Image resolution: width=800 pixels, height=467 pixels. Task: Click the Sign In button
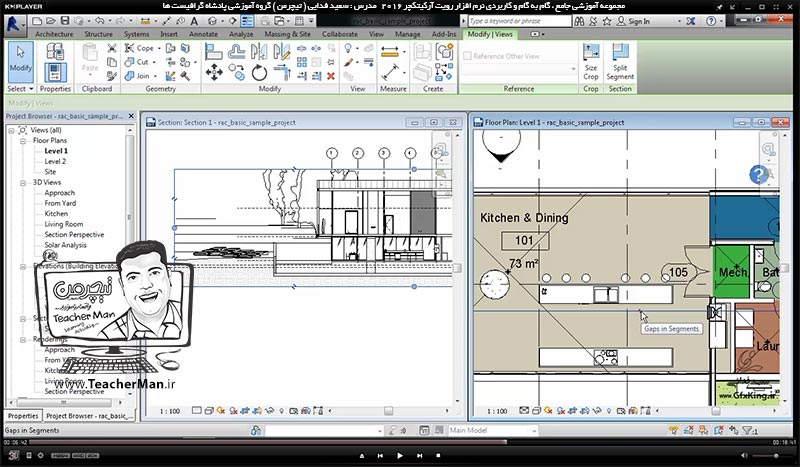pos(633,21)
